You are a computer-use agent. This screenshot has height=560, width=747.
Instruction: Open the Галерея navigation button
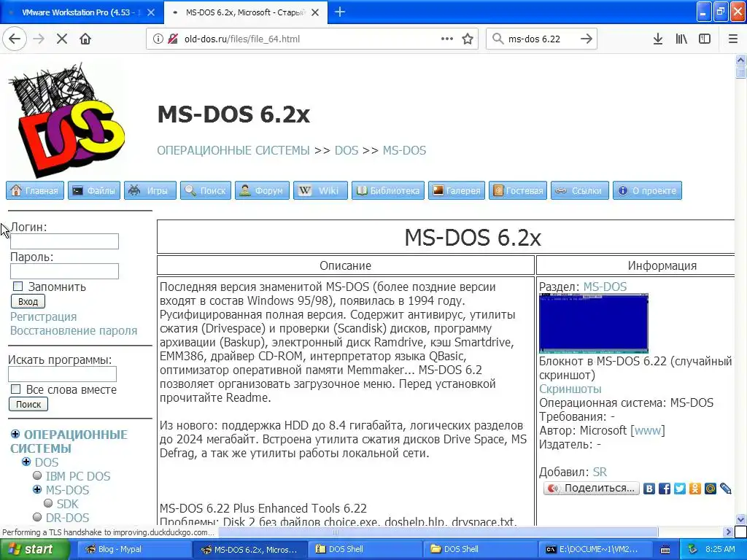tap(457, 190)
